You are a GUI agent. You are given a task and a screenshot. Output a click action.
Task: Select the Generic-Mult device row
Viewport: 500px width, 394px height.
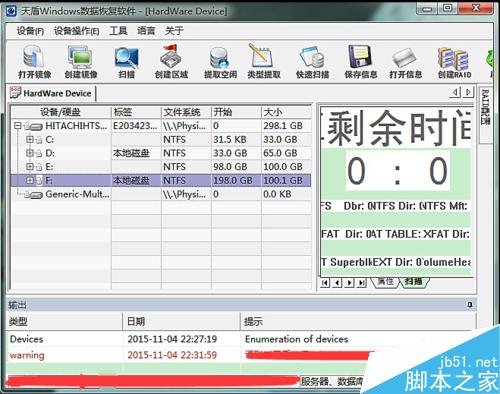pyautogui.click(x=161, y=194)
